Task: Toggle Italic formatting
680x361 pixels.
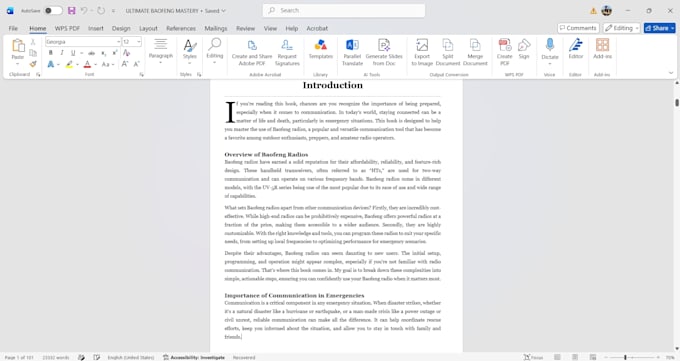Action: pos(62,53)
